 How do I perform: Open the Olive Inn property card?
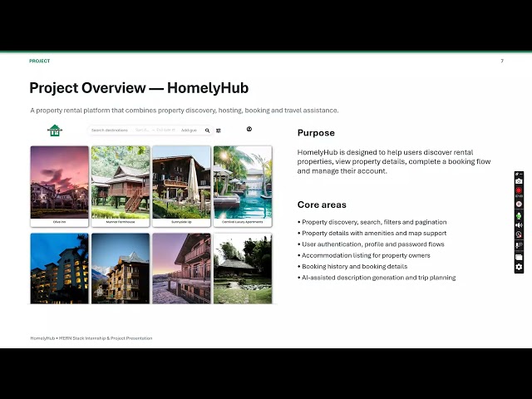coord(59,186)
